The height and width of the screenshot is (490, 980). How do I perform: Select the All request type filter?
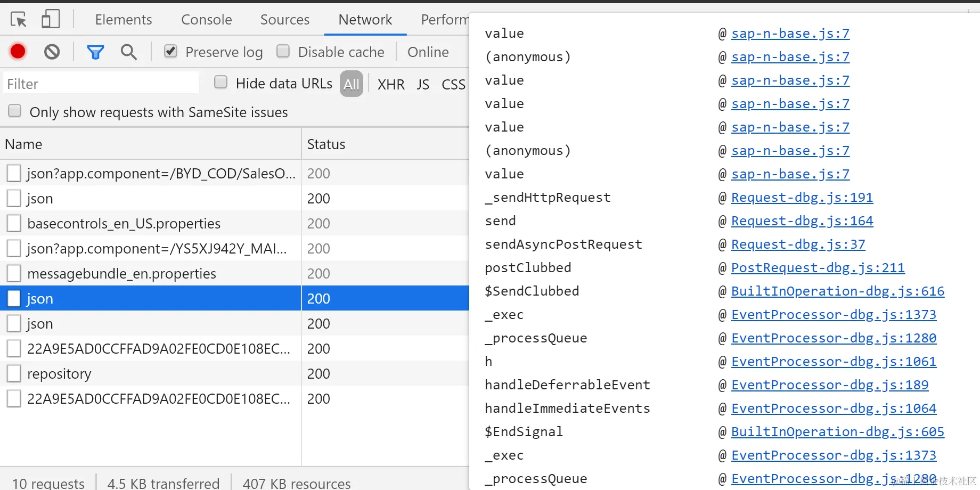point(352,84)
